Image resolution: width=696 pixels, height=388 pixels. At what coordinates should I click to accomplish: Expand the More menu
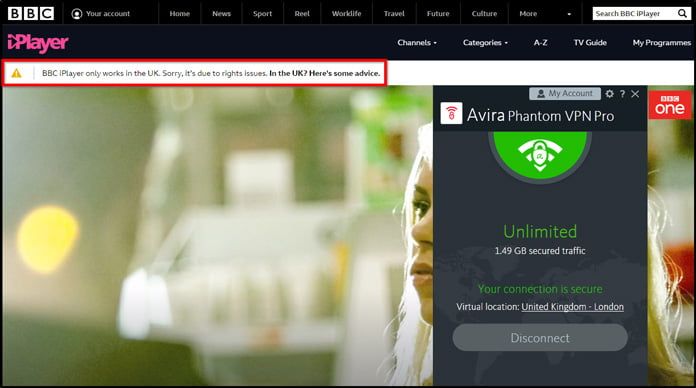[x=528, y=14]
